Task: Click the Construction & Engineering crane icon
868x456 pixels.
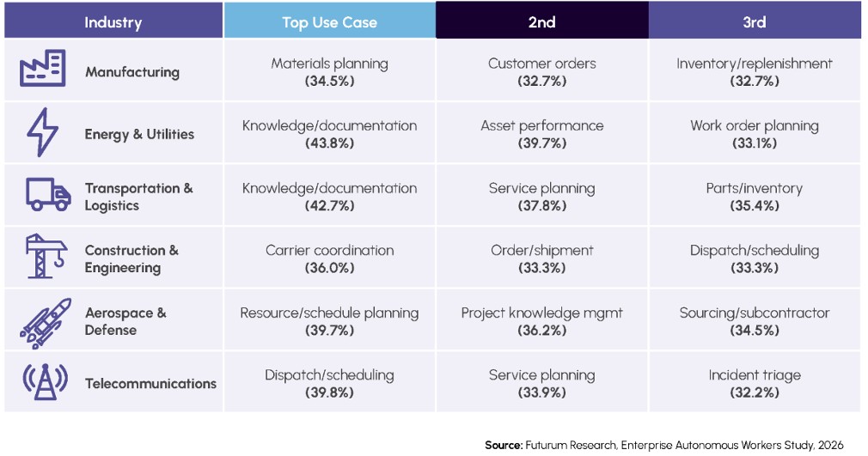Action: point(46,256)
